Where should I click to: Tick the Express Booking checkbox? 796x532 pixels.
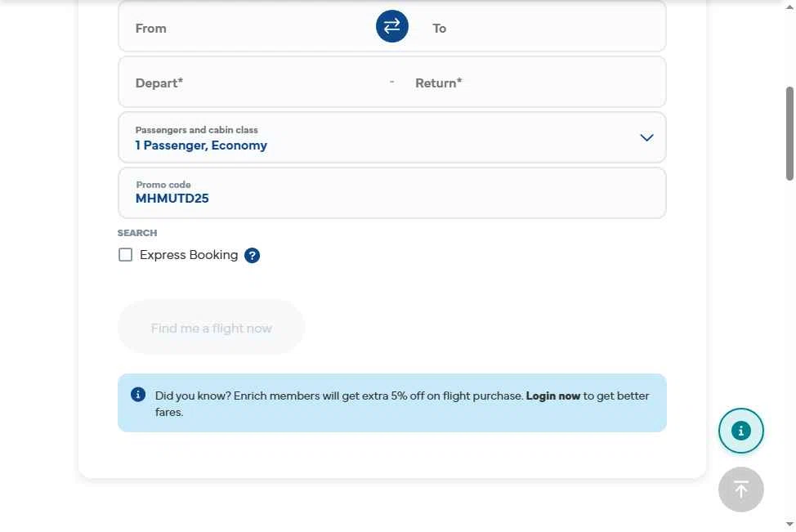click(x=125, y=255)
